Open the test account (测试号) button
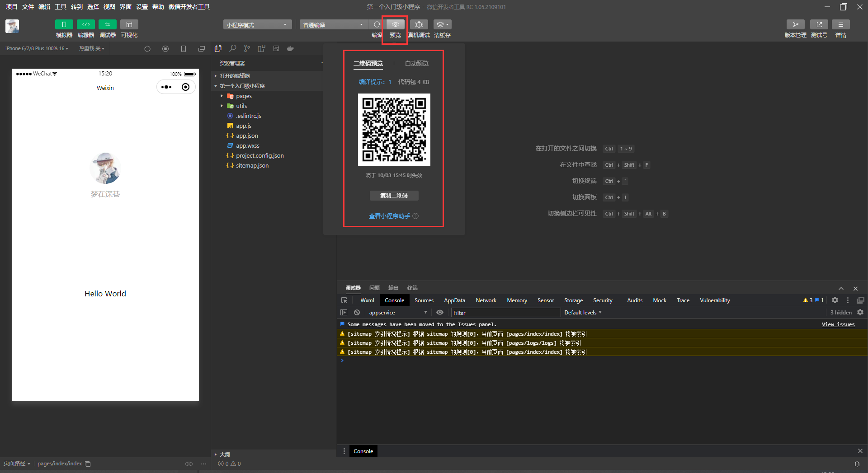This screenshot has height=473, width=868. 819,24
